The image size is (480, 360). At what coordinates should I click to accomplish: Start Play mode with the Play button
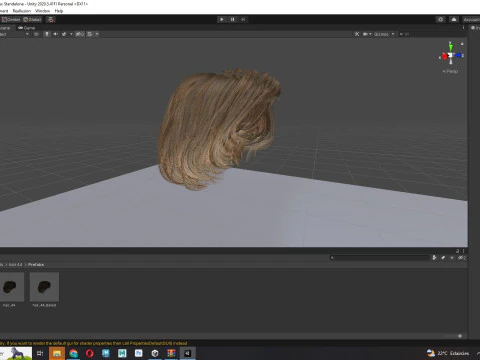(222, 19)
